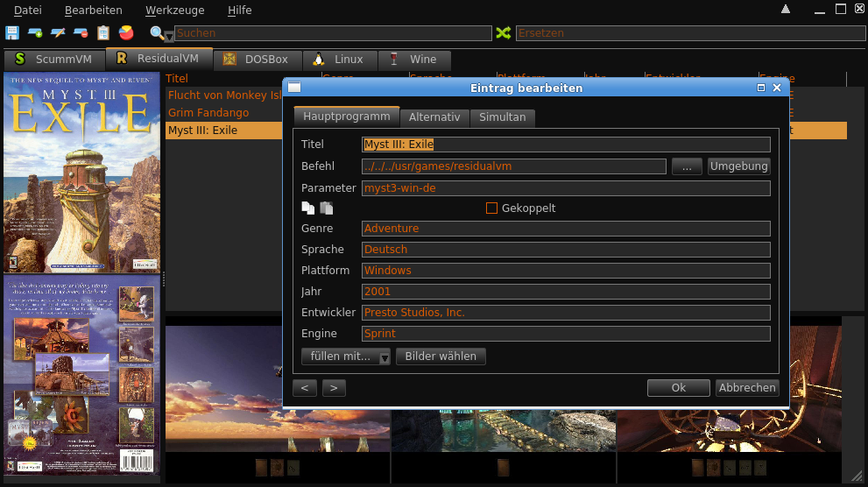The width and height of the screenshot is (868, 487).
Task: Click the Abbrechen button
Action: 747,388
